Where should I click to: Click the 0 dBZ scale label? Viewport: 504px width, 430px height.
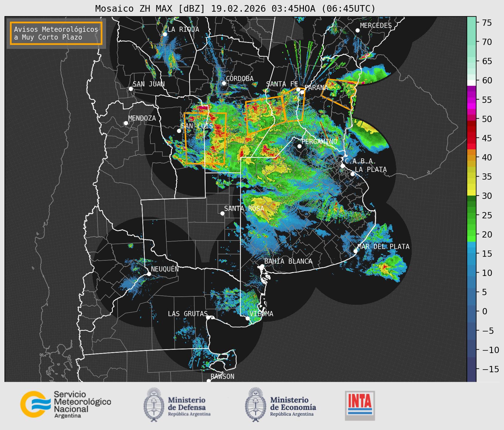(484, 311)
